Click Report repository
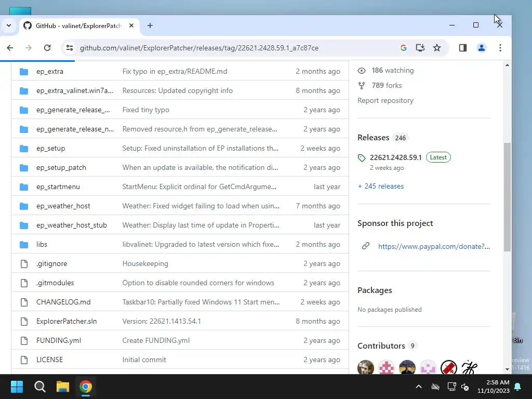Image resolution: width=532 pixels, height=399 pixels. coord(385,100)
